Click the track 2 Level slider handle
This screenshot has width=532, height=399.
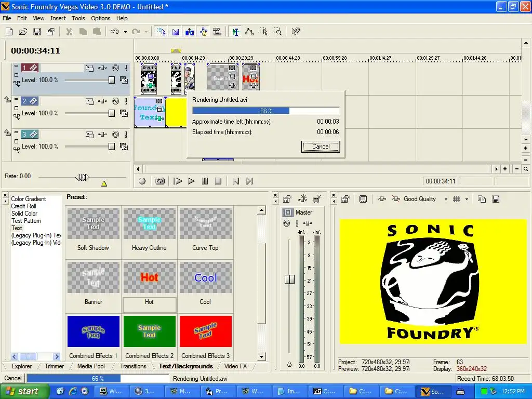point(112,113)
